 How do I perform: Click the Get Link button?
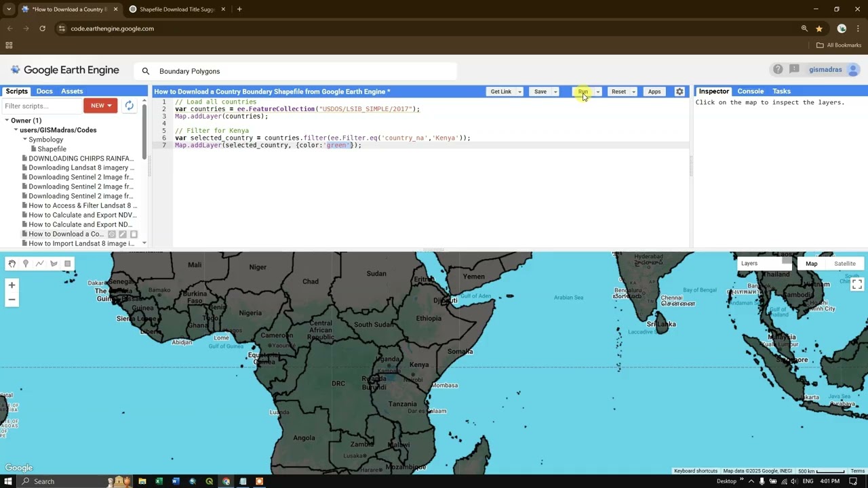(501, 91)
